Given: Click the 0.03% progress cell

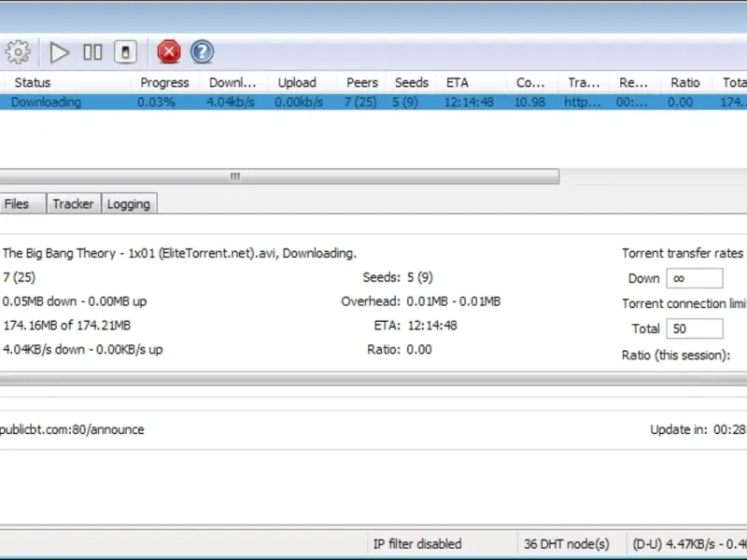Looking at the screenshot, I should click(x=156, y=102).
